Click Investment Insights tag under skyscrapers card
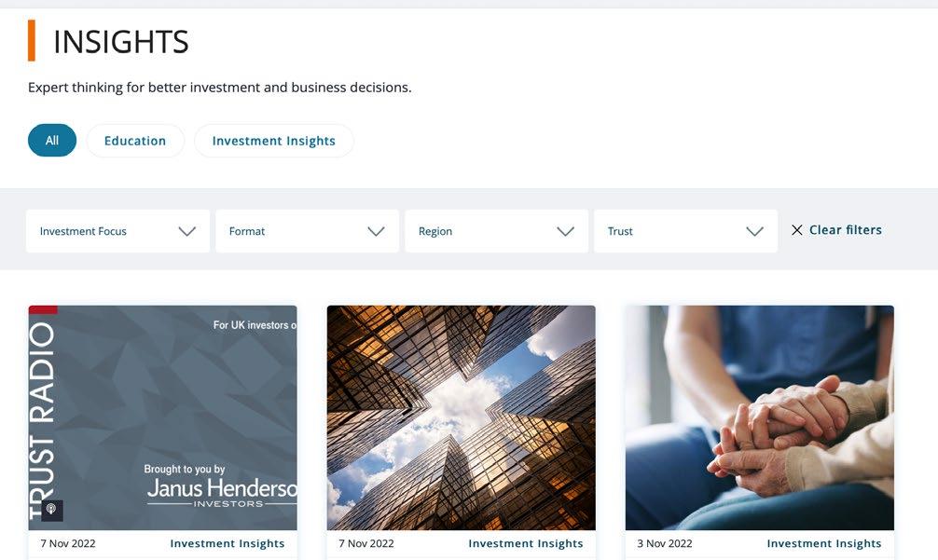Viewport: 938px width, 560px height. click(526, 543)
